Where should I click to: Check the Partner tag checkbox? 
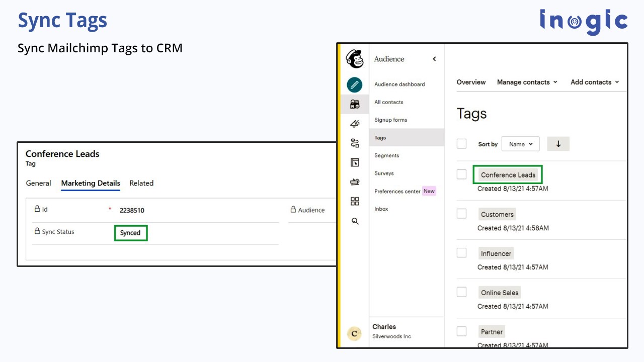(461, 331)
